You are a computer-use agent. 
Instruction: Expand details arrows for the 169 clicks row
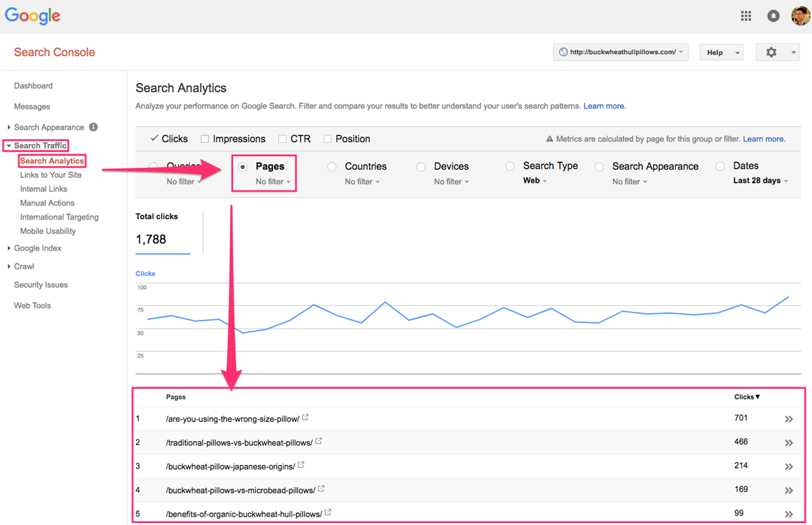point(789,490)
